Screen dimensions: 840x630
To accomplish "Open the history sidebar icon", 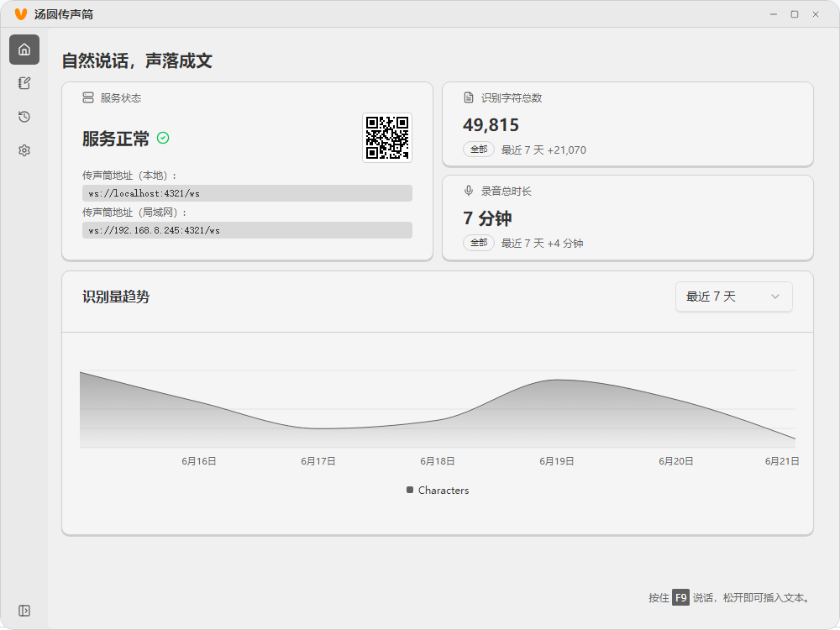I will [24, 117].
